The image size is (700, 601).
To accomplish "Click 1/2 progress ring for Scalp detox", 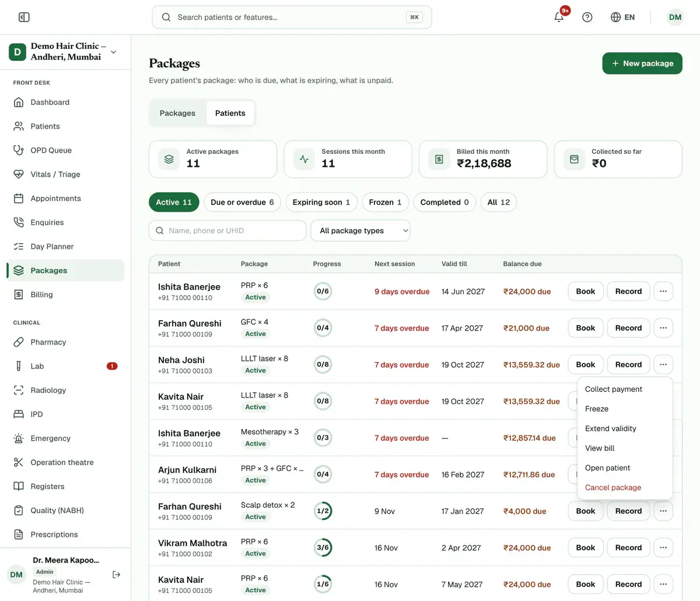I will click(323, 511).
